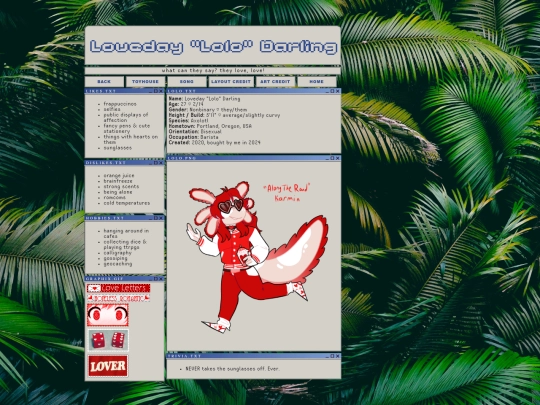
Task: Maximize the LOLO.PNG window
Action: click(332, 158)
